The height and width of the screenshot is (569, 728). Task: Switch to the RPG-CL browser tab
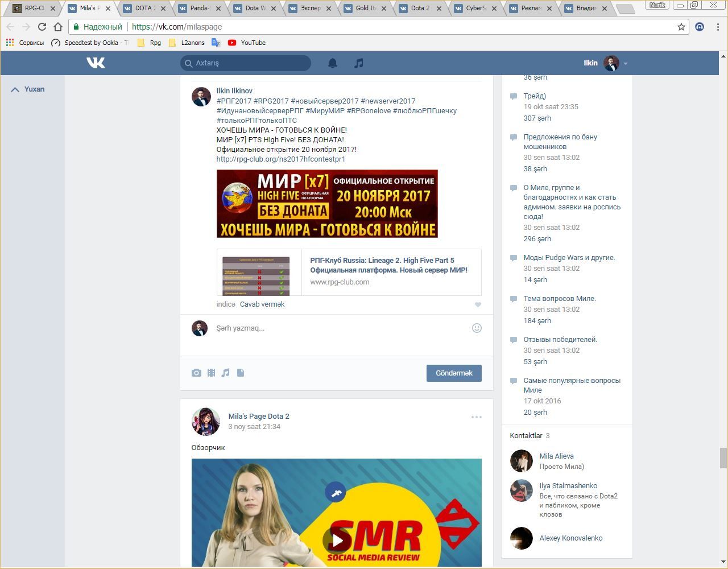coord(33,9)
